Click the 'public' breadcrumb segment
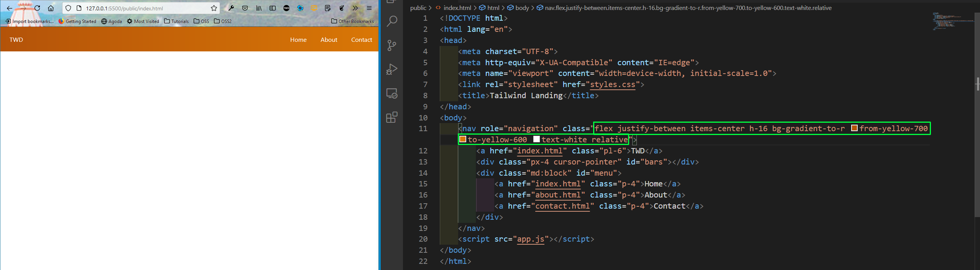 pos(418,8)
